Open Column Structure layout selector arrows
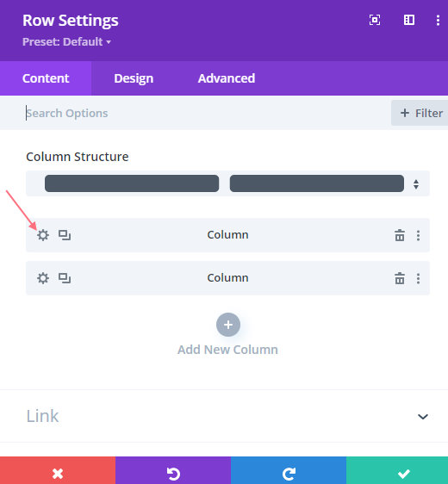The width and height of the screenshot is (448, 484). click(416, 184)
